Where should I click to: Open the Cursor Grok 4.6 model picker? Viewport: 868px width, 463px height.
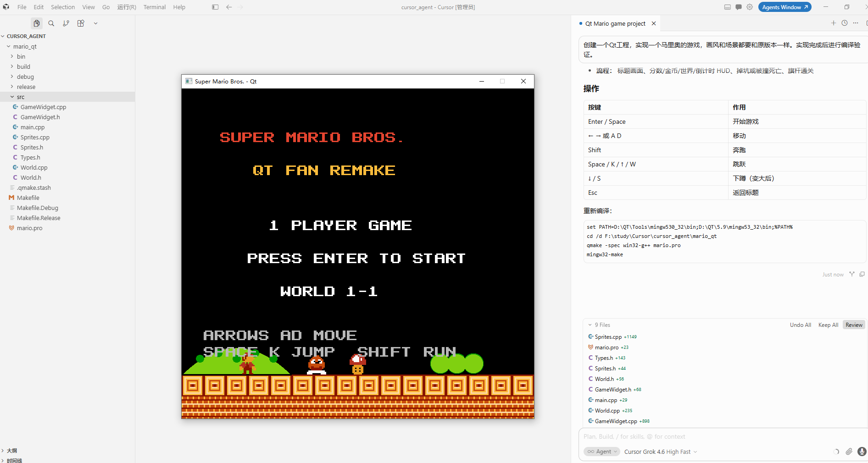click(x=661, y=452)
